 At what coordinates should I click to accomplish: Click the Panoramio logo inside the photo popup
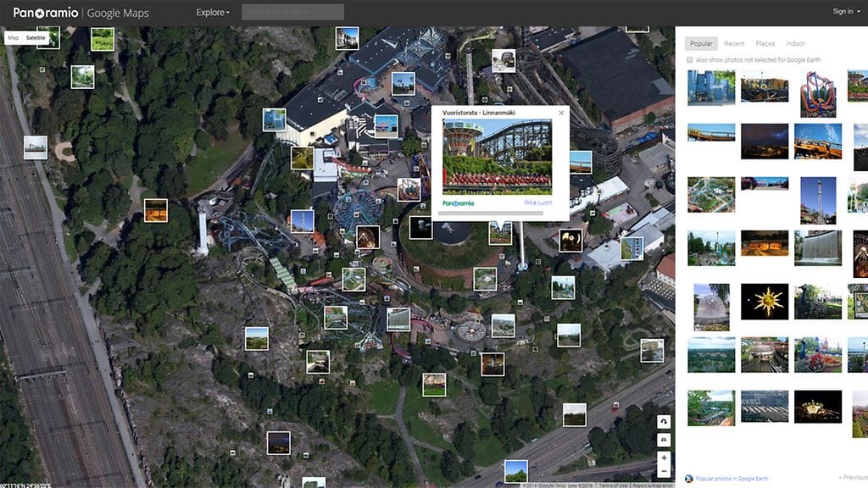(x=459, y=202)
